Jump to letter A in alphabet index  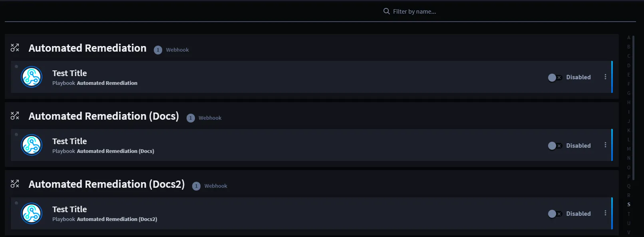pyautogui.click(x=628, y=38)
